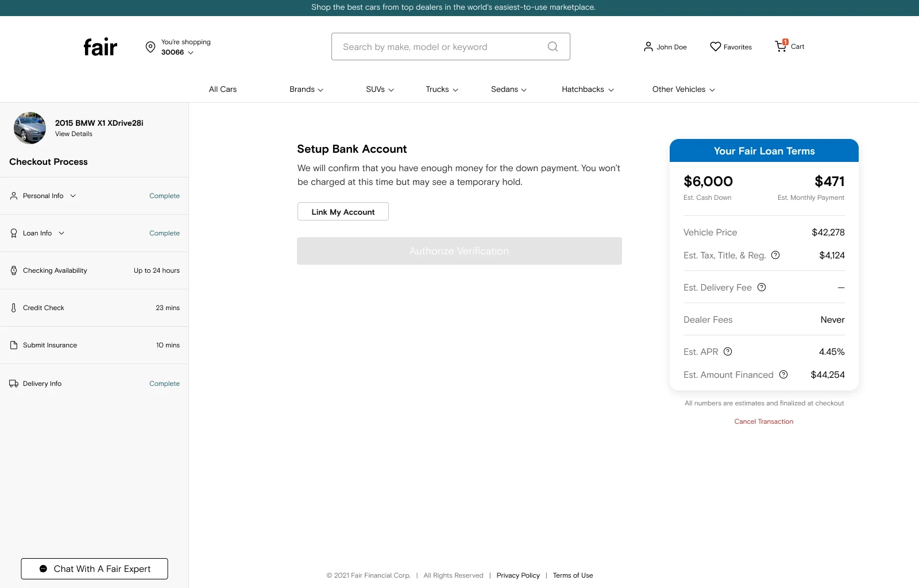Image resolution: width=919 pixels, height=588 pixels.
Task: Click the Personal Info Complete status
Action: [164, 196]
